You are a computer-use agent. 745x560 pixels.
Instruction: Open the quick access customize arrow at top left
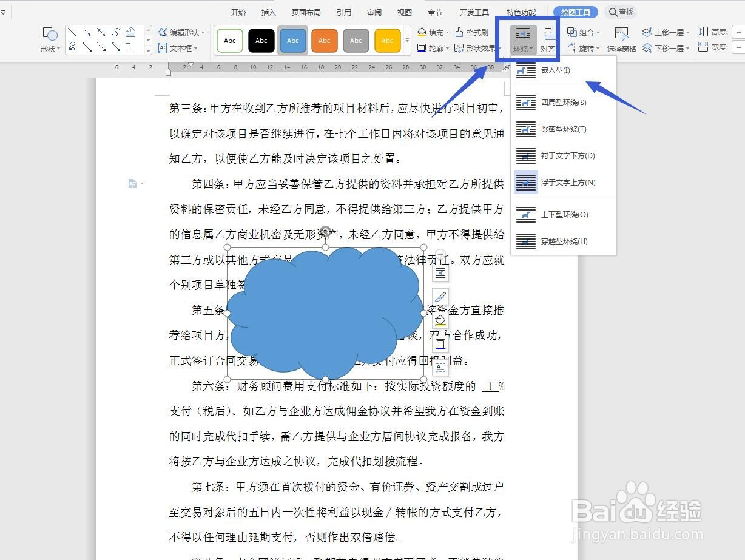2,12
